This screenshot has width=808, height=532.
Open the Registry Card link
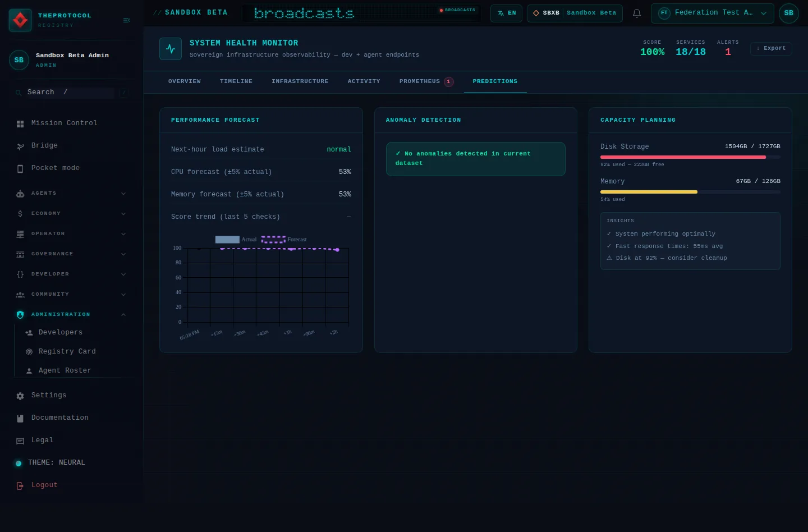pos(67,352)
